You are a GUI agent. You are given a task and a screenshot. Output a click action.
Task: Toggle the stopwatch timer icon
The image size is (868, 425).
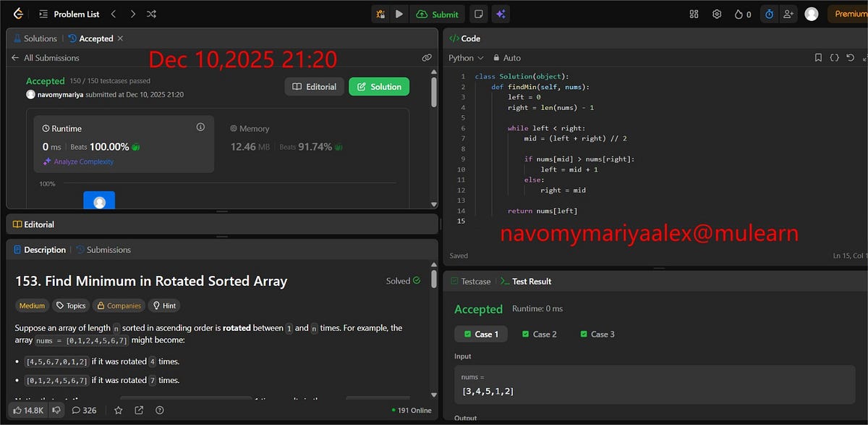(769, 14)
